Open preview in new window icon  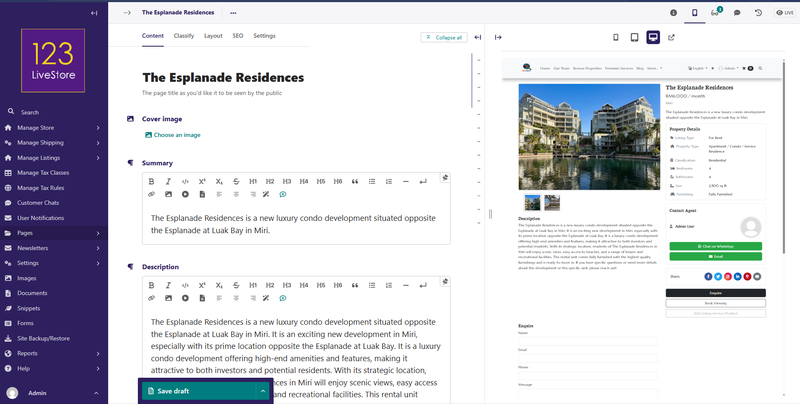(671, 37)
